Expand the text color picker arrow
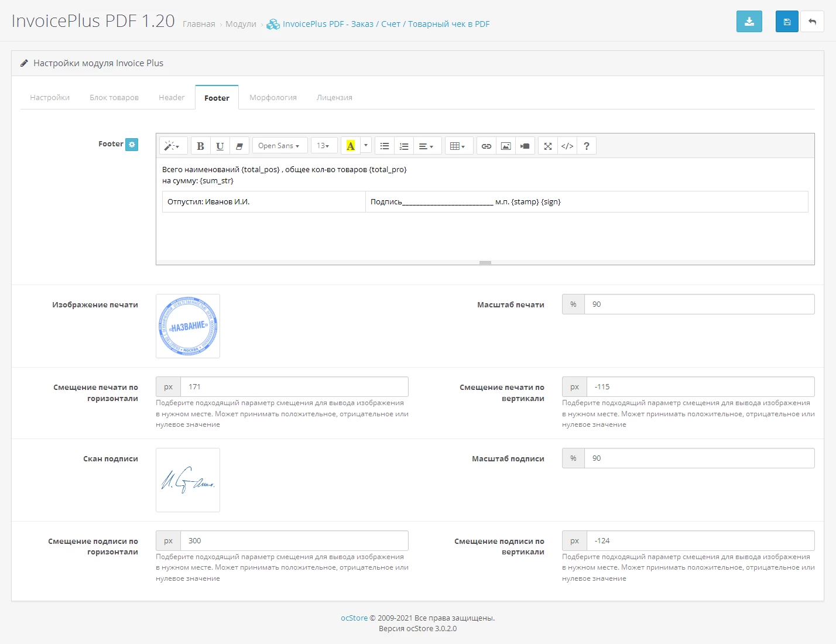Image resolution: width=836 pixels, height=644 pixels. click(366, 146)
